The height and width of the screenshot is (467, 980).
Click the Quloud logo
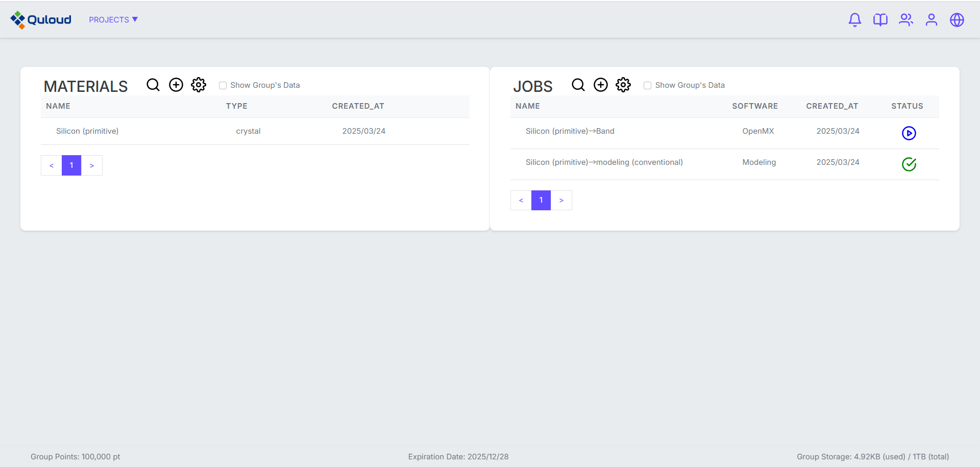41,20
